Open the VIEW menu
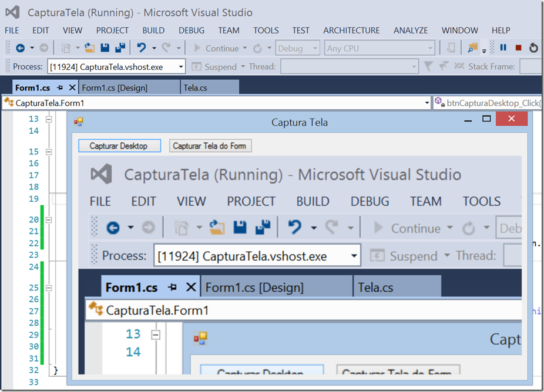 click(72, 31)
